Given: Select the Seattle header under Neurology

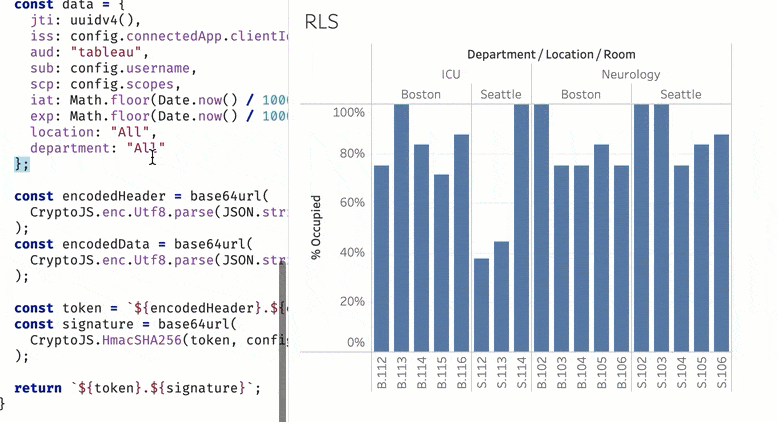Looking at the screenshot, I should [x=681, y=95].
